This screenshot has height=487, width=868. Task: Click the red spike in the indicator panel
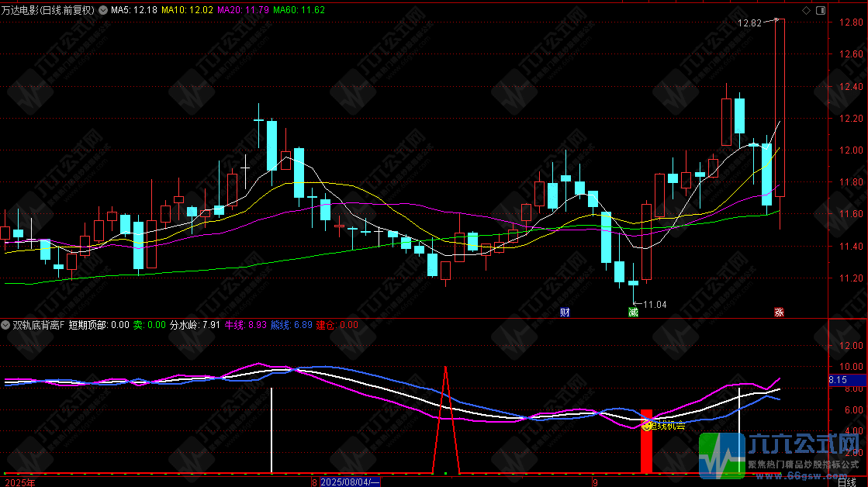coord(445,420)
